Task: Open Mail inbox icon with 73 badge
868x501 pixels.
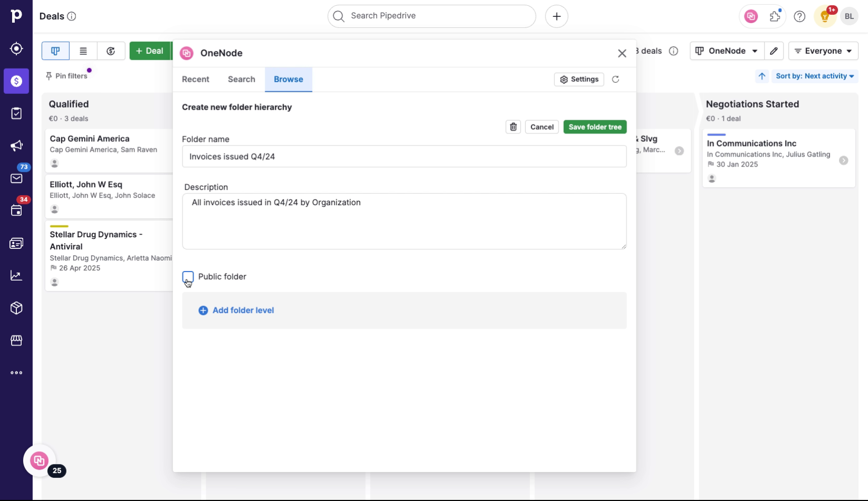Action: click(x=16, y=178)
